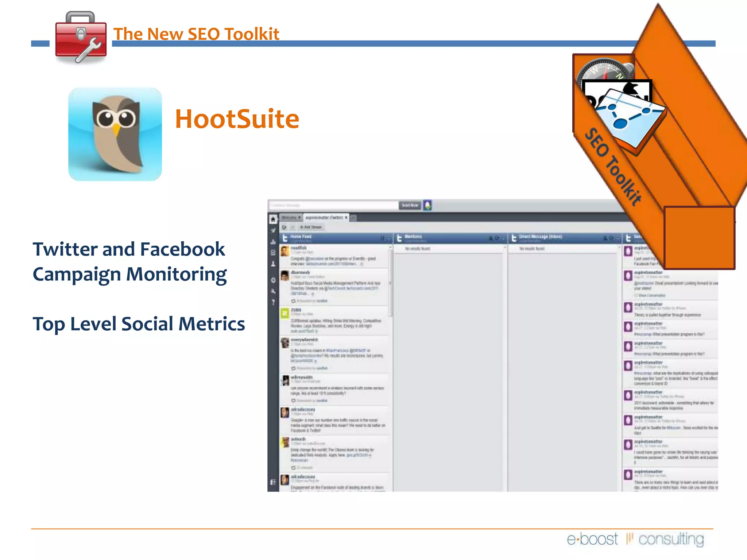
Task: Click the green zurb avatar in Home Feed
Action: (x=285, y=313)
